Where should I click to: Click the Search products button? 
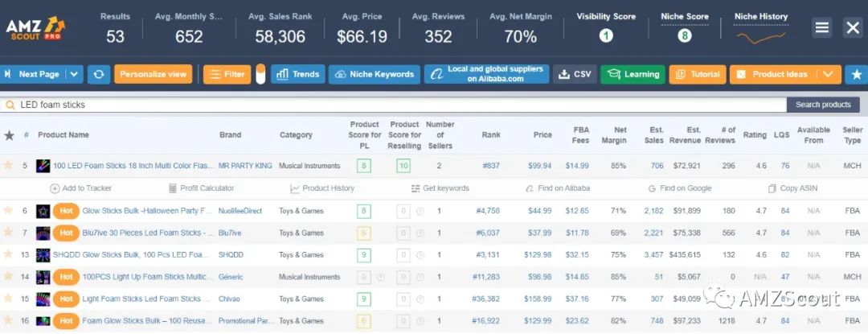(823, 105)
